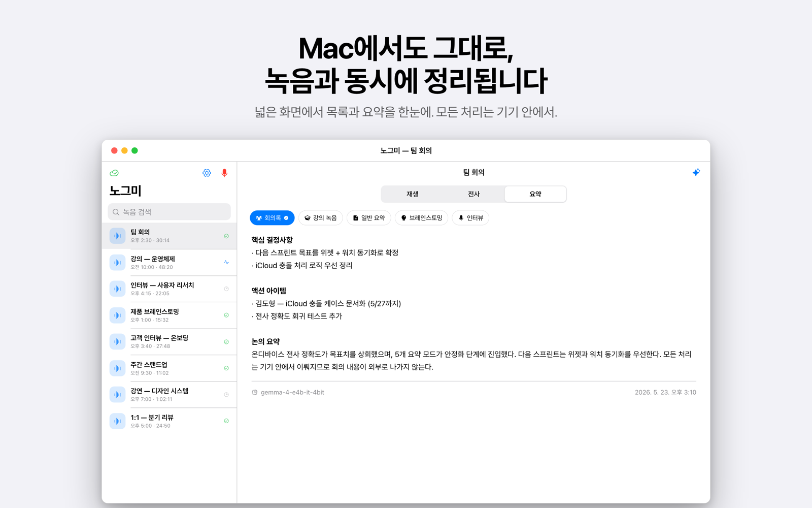Click the AI sparkle icon
The width and height of the screenshot is (812, 508).
coord(696,172)
